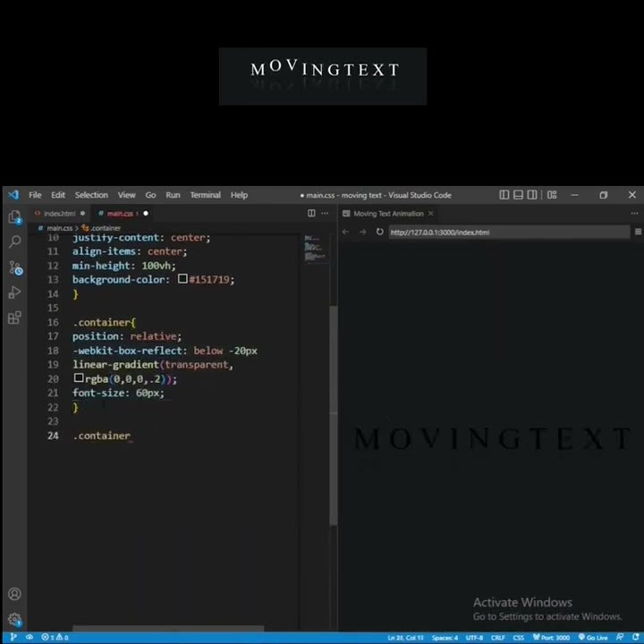The width and height of the screenshot is (644, 644).
Task: Open more actions for the preview panel
Action: (x=634, y=213)
